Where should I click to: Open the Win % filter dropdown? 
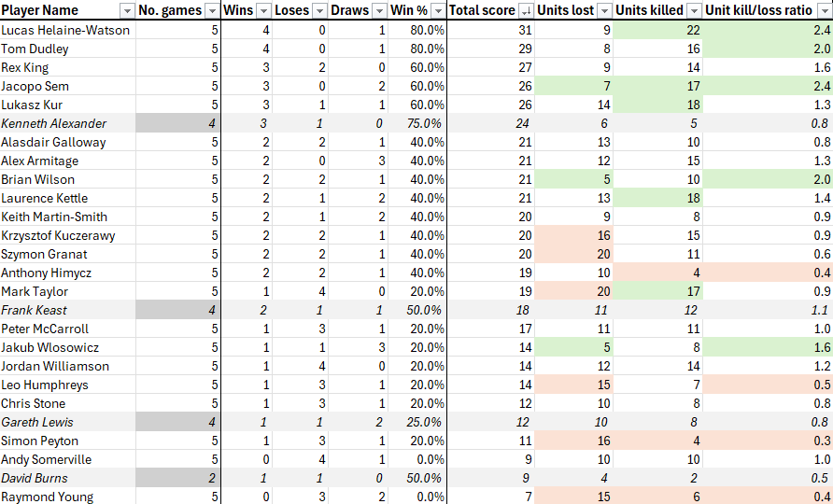438,10
